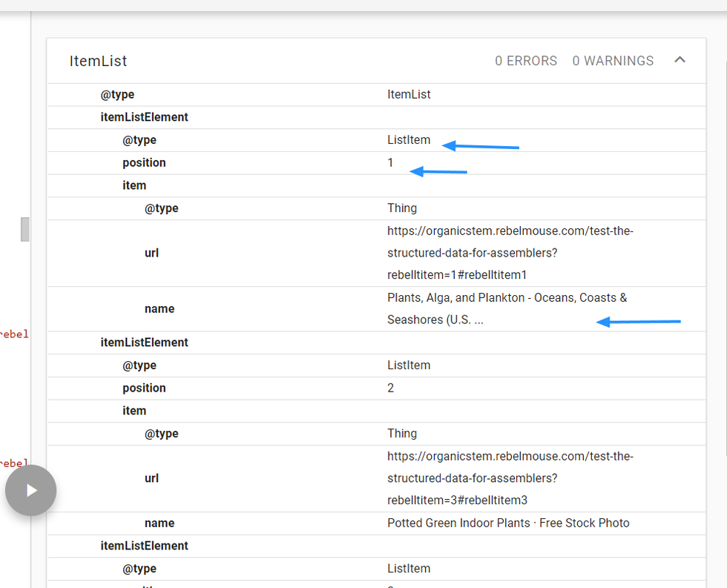Click the 0 ERRORS label
727x588 pixels.
(x=526, y=61)
